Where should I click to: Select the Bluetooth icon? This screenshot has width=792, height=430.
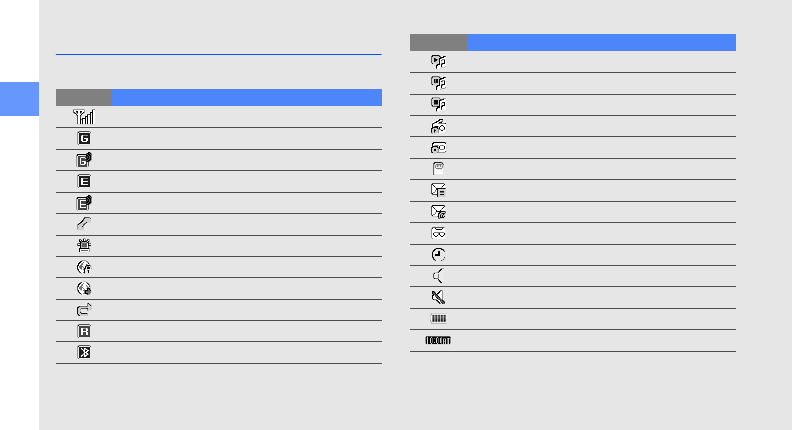coord(84,352)
